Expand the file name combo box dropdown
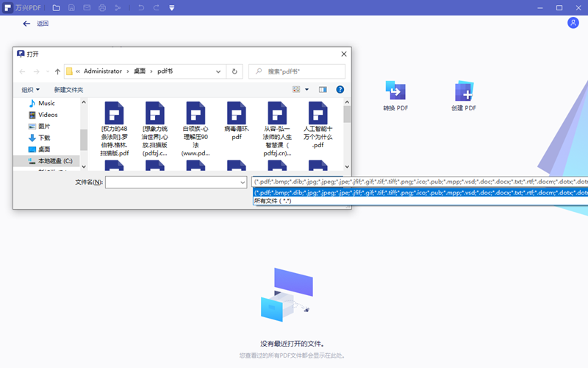Image resolution: width=588 pixels, height=368 pixels. coord(242,182)
